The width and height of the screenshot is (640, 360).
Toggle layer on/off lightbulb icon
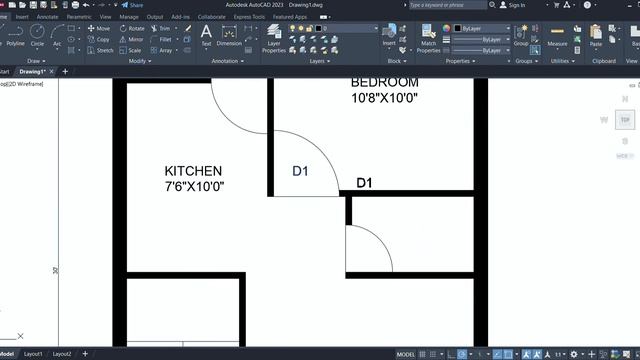(292, 28)
